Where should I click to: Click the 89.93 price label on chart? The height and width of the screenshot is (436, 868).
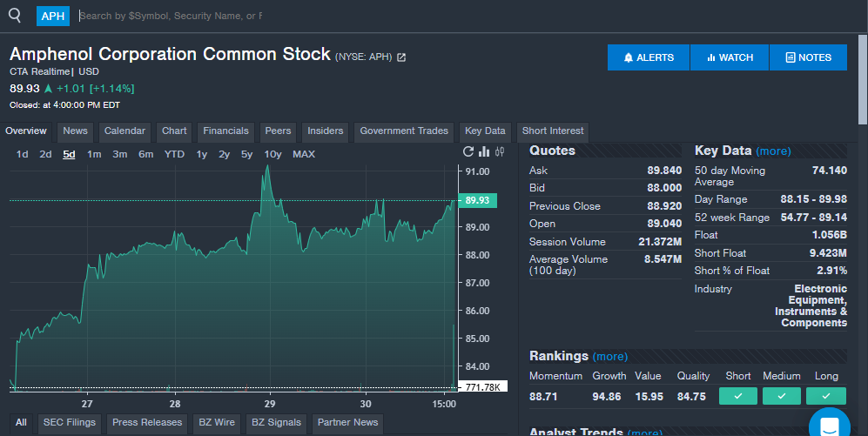(478, 200)
